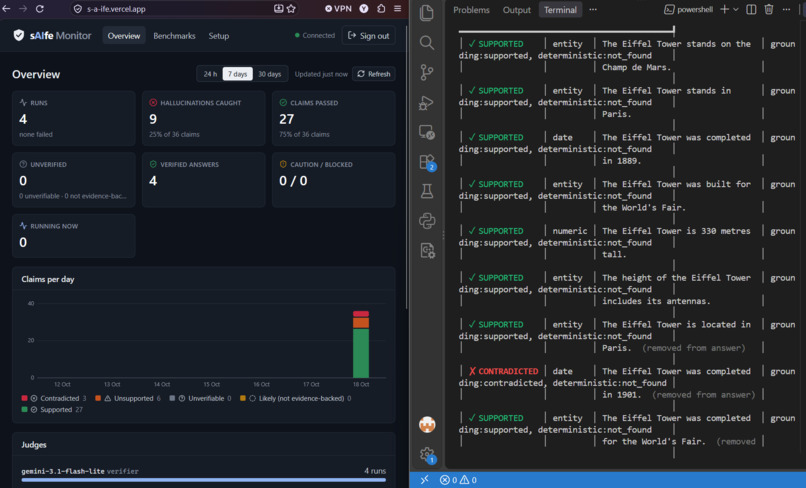Viewport: 806px width, 488px height.
Task: Open the Explorer view in VS Code
Action: 426,13
